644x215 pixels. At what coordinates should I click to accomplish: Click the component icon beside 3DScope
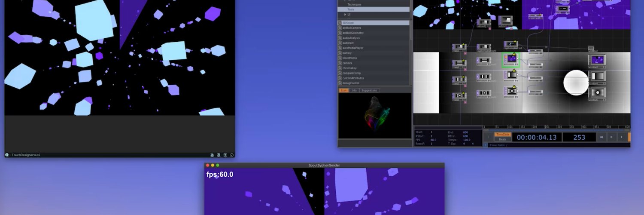pos(340,23)
